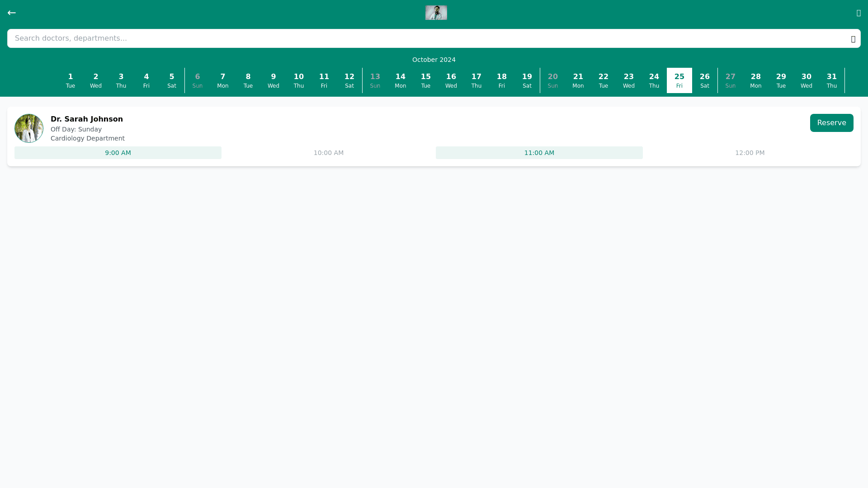Select the 11:00 AM time slot

click(x=539, y=153)
